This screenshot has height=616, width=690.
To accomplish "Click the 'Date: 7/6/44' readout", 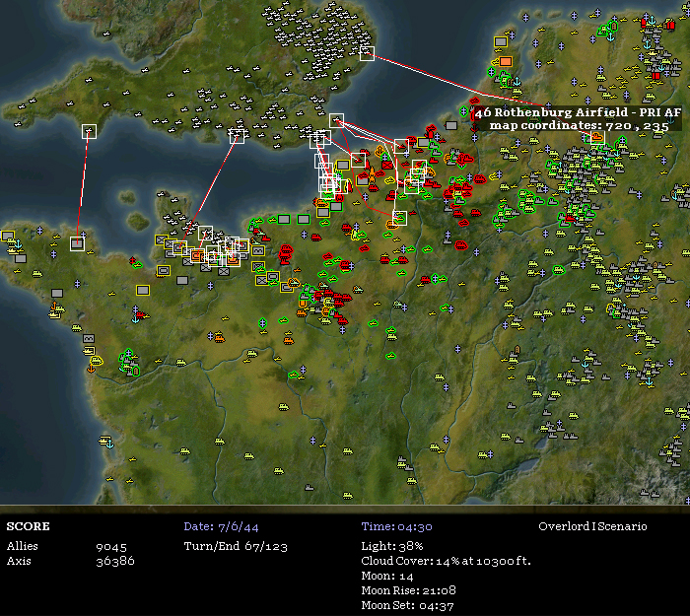I will 221,526.
